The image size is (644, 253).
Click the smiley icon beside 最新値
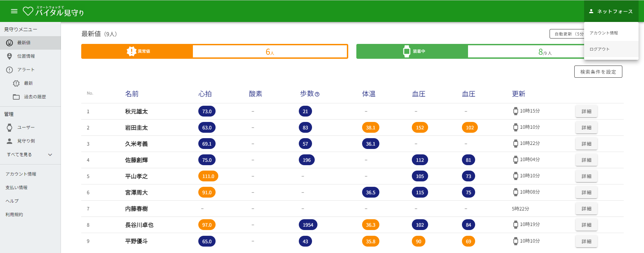(x=9, y=43)
